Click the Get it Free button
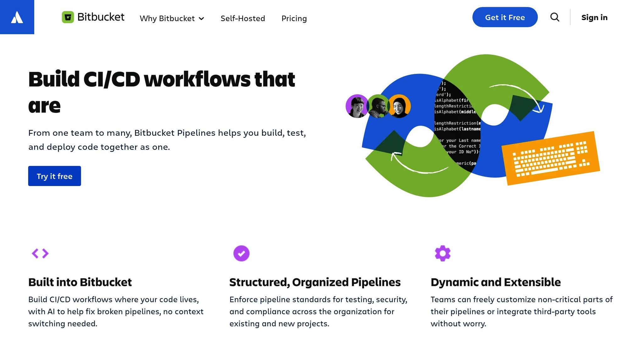 [505, 17]
